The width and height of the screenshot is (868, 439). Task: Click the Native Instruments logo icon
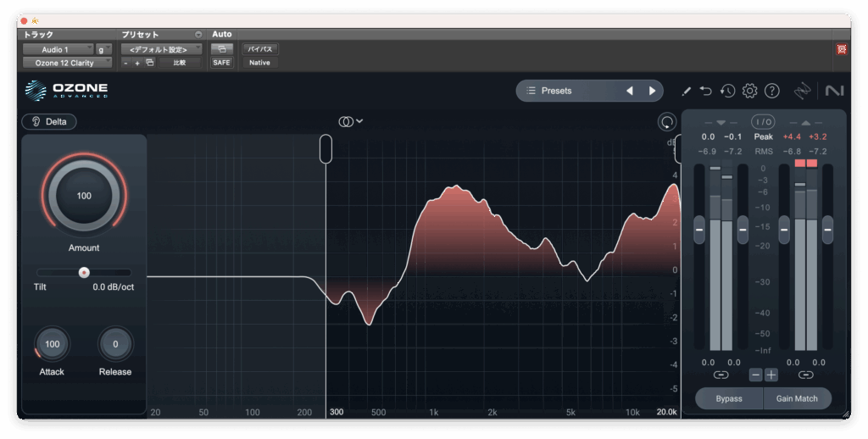pos(834,91)
